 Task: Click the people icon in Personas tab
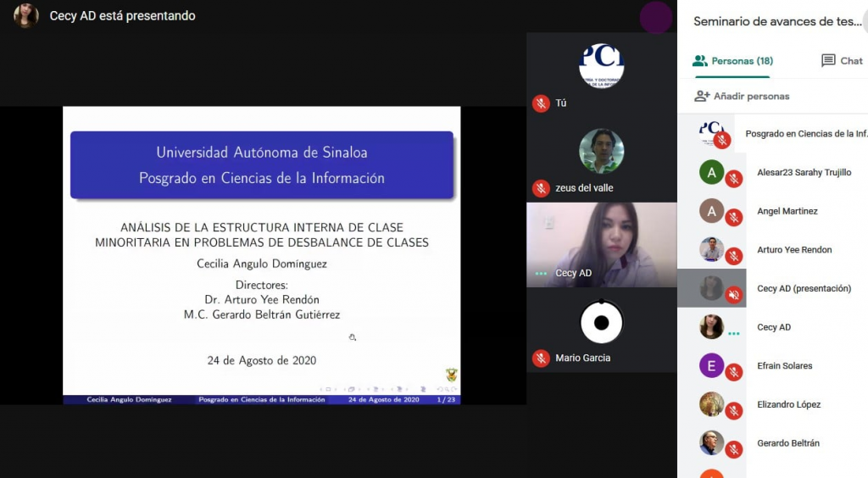[x=700, y=61]
